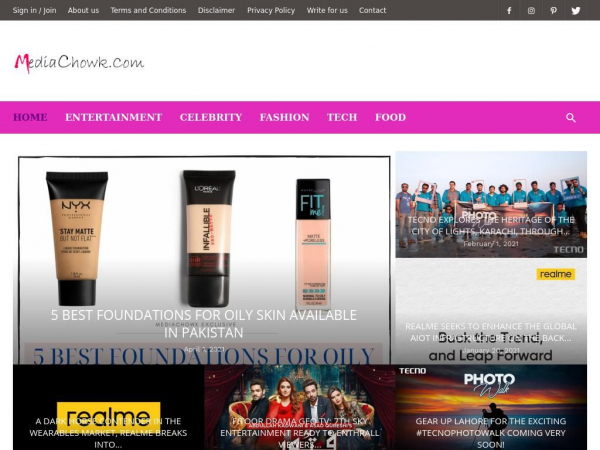This screenshot has width=600, height=450.
Task: Open Tecno Explores Heritage of Karachi article
Action: coord(491,225)
